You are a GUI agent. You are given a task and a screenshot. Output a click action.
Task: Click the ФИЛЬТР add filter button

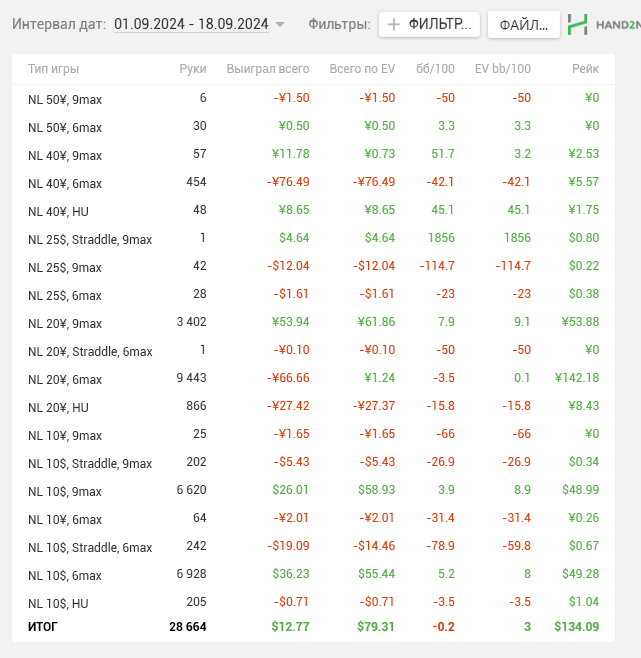click(x=429, y=24)
